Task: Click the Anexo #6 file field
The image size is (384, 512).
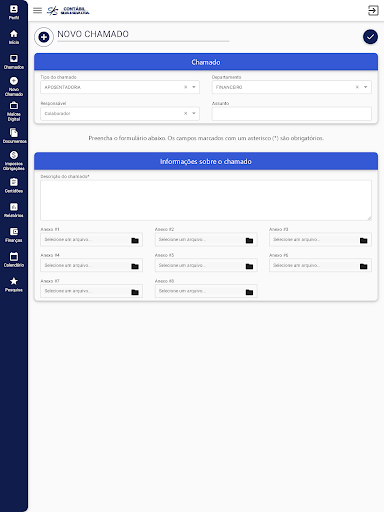Action: (x=320, y=265)
